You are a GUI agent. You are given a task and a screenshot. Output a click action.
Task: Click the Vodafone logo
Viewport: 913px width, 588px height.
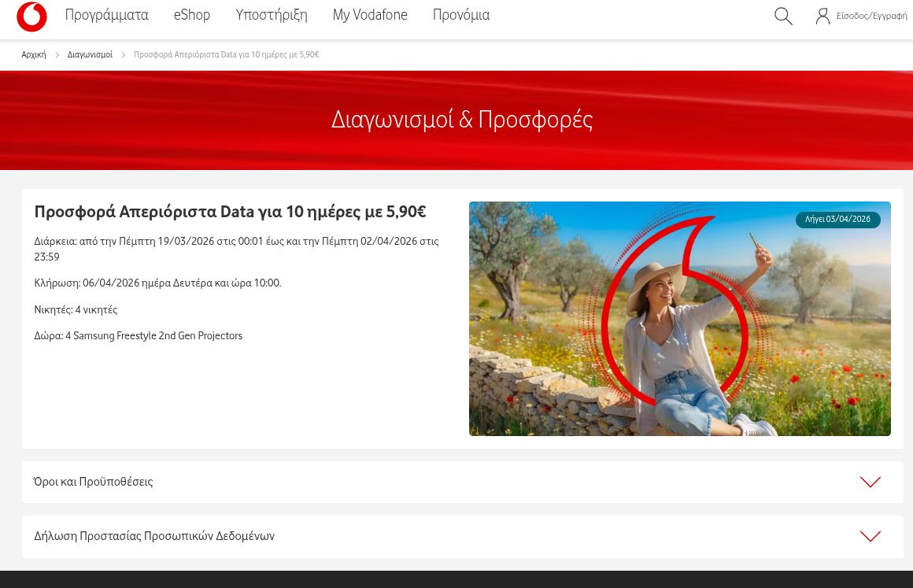coord(31,17)
